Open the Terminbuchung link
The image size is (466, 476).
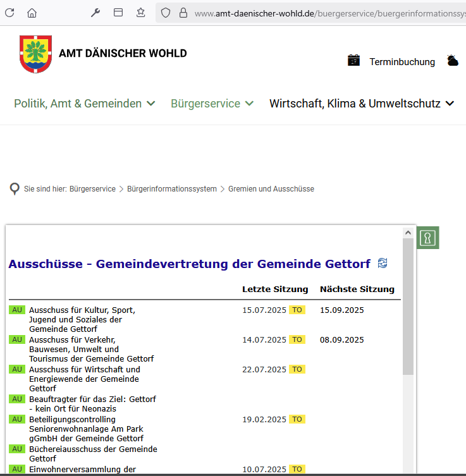pos(402,62)
